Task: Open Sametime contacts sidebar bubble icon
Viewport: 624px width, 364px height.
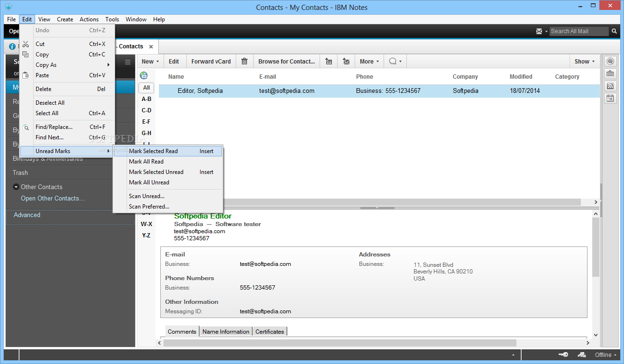Action: point(610,61)
